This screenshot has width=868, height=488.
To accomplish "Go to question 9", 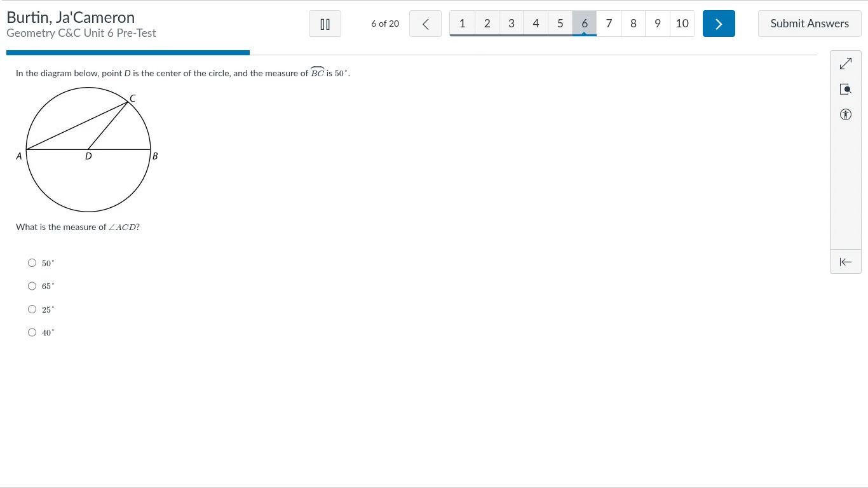I will pos(658,24).
